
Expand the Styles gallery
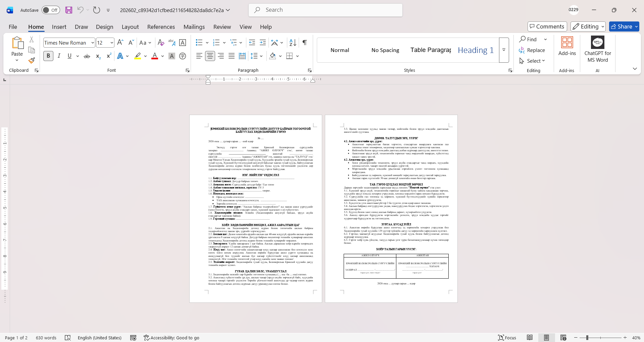click(504, 50)
